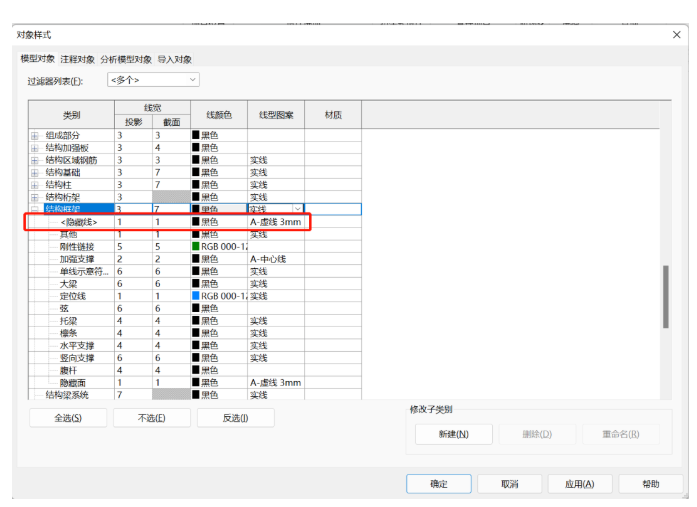Expand the 结构桁架 category
Image resolution: width=697 pixels, height=507 pixels.
point(35,197)
